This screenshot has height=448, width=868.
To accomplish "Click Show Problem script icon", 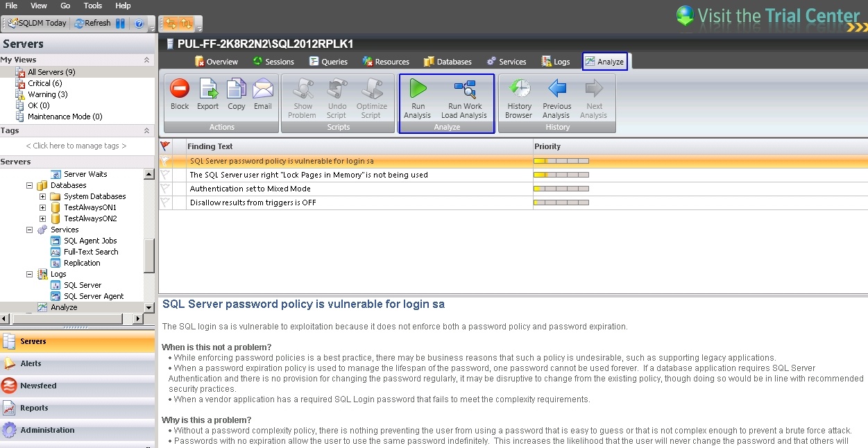I will pyautogui.click(x=303, y=88).
